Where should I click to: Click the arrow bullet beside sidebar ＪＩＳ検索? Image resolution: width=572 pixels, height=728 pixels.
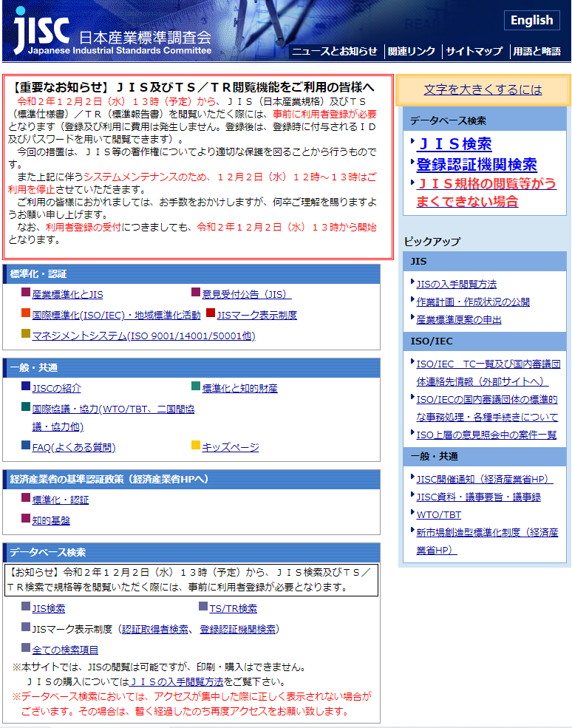[413, 141]
